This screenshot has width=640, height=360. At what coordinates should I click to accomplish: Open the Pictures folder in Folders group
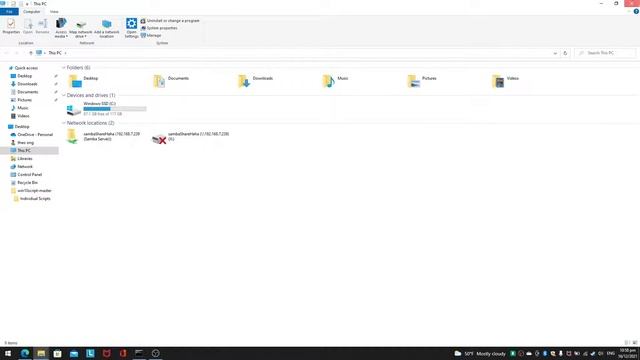pyautogui.click(x=422, y=81)
